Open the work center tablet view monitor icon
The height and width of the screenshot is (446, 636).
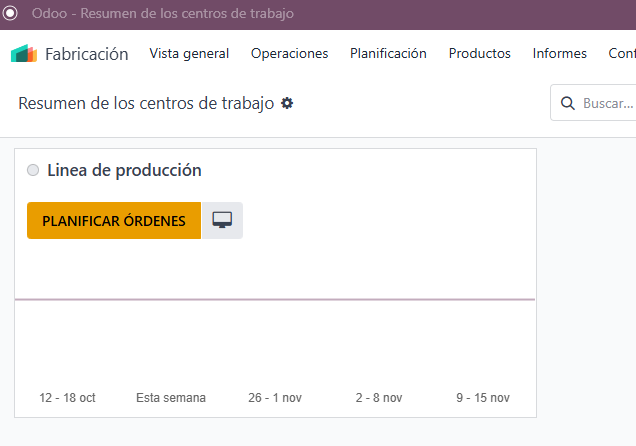tap(222, 220)
